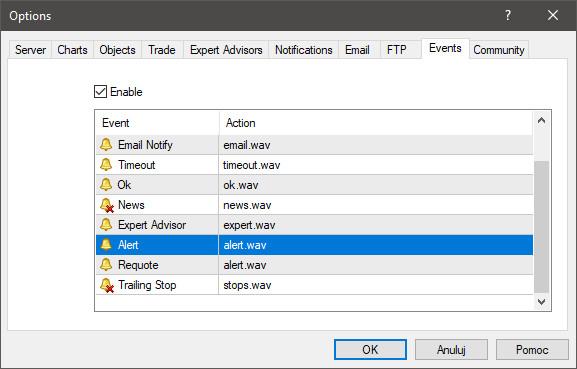577x369 pixels.
Task: Close the Options dialog window
Action: pyautogui.click(x=553, y=15)
